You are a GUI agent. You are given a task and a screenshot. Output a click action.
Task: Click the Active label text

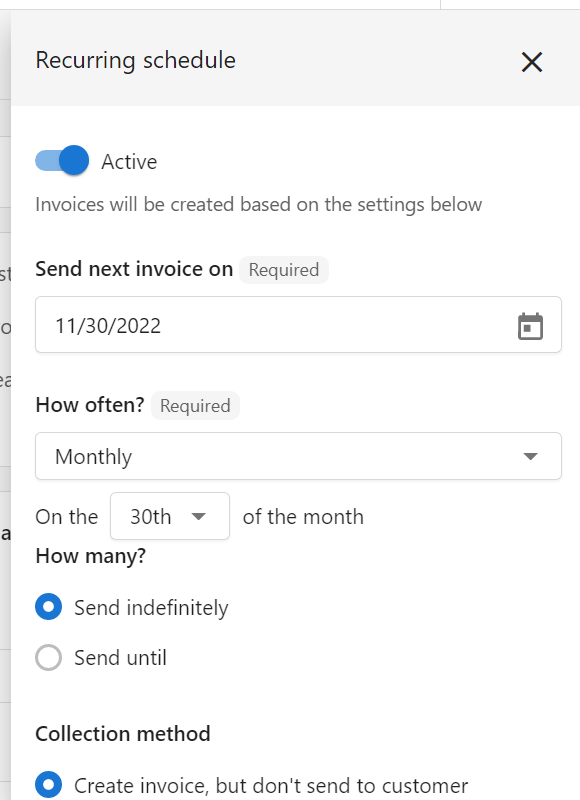[x=129, y=162]
